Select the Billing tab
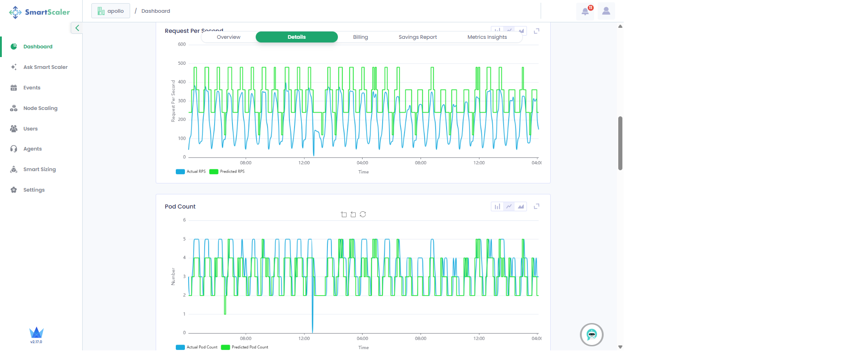Screen dimensions: 868x355 (360, 37)
